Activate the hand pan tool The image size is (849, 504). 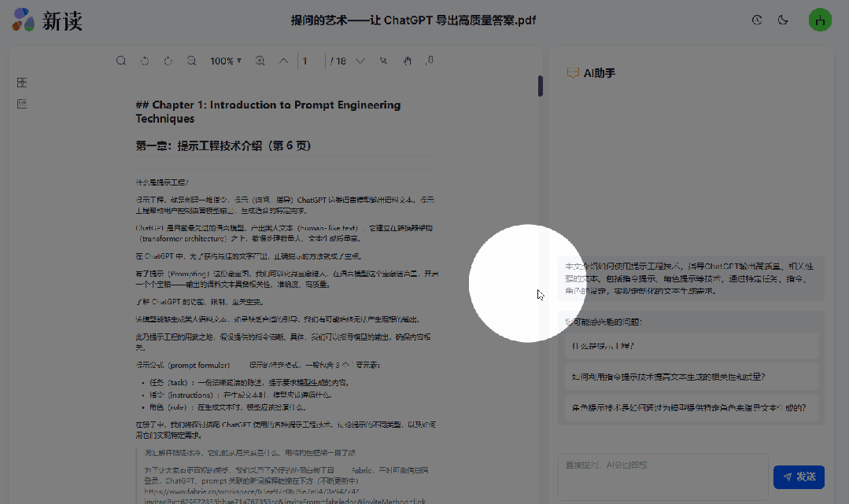(x=407, y=61)
